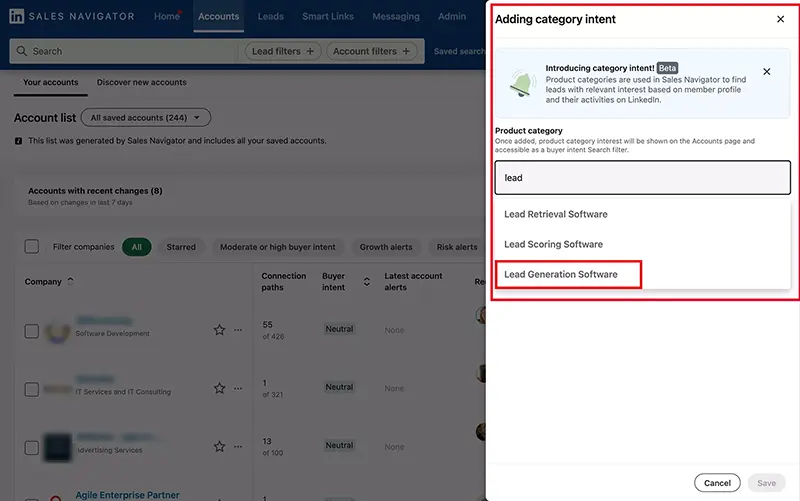Filter by Growth alerts

(x=386, y=247)
